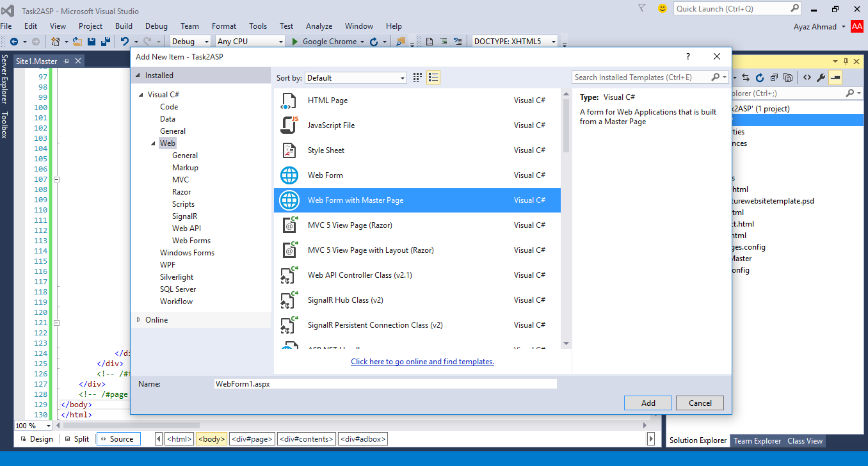The height and width of the screenshot is (466, 868).
Task: Click the Find in Files toolbar icon
Action: [x=401, y=42]
